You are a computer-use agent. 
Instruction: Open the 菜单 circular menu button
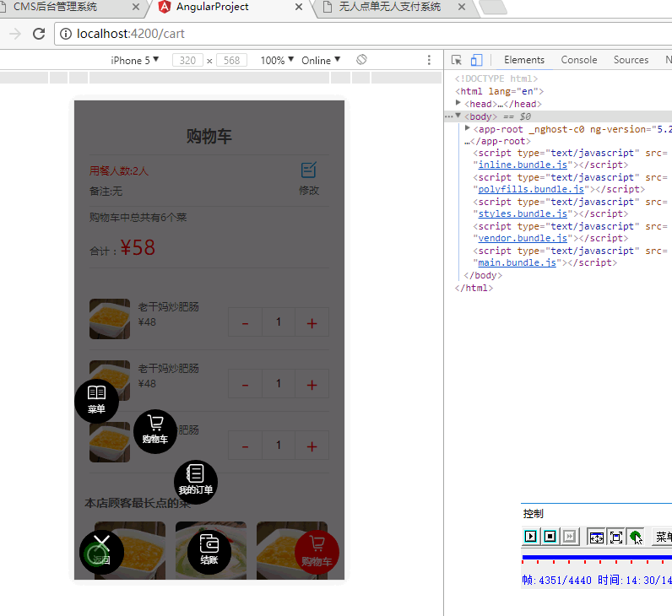[96, 401]
